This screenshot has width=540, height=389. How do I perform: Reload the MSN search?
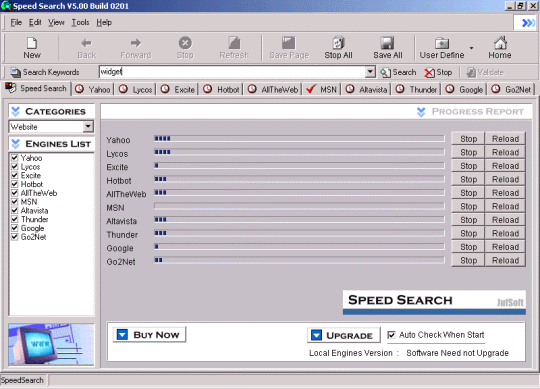click(505, 206)
